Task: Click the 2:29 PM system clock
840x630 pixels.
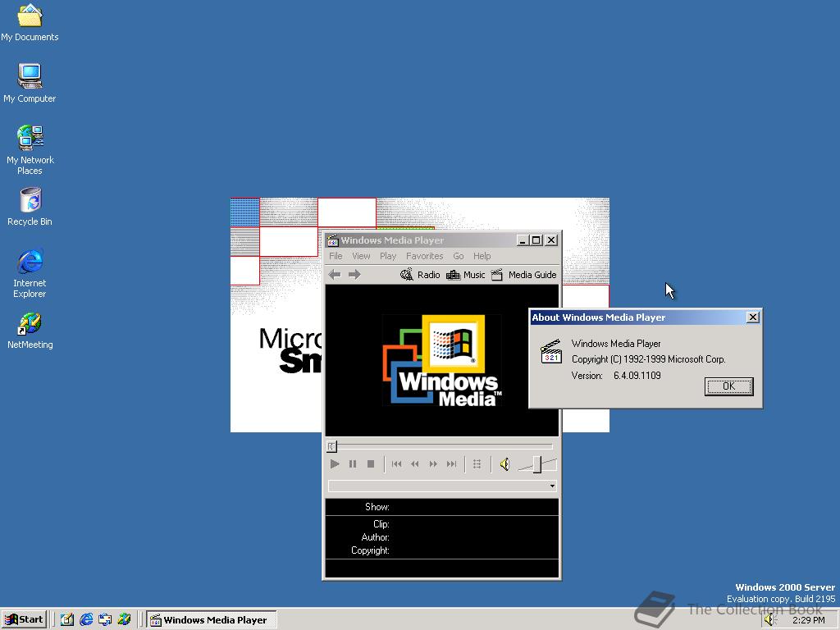Action: tap(809, 620)
